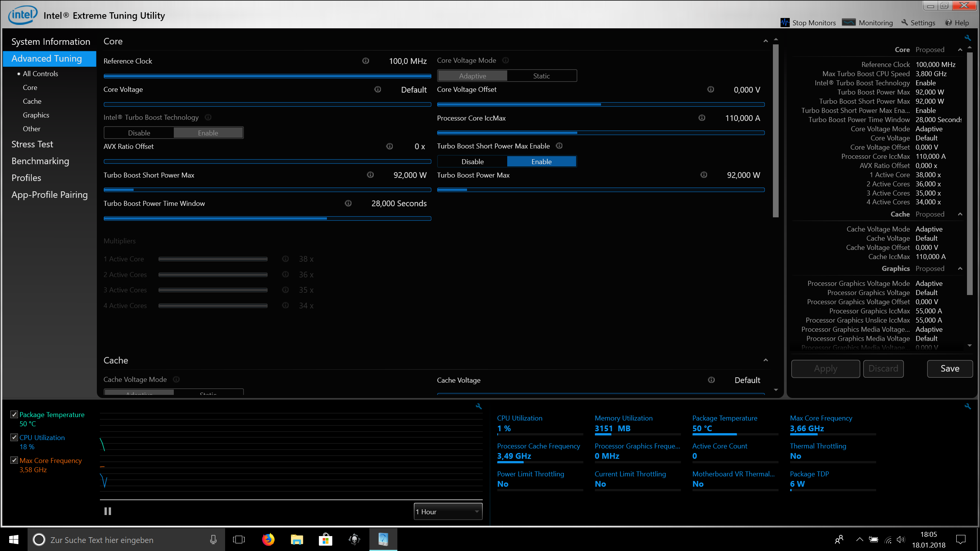Collapse the Cache Proposed list in summary panel
This screenshot has height=551, width=980.
pyautogui.click(x=960, y=214)
